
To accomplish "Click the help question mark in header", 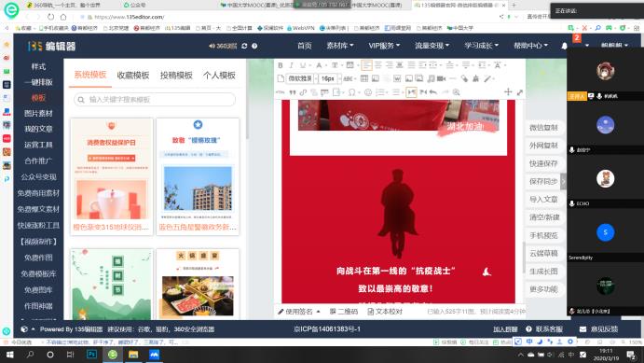I will point(254,46).
